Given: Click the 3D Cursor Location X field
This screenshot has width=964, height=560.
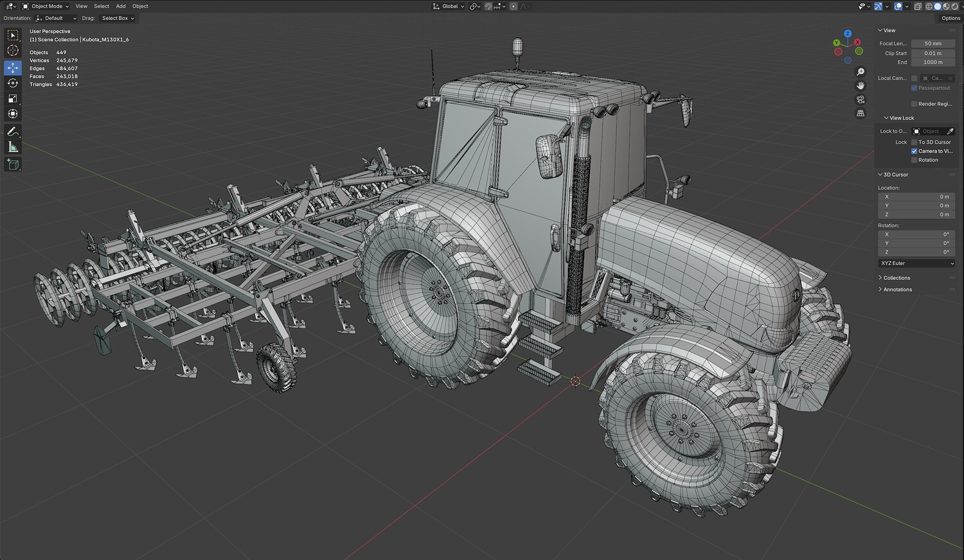Looking at the screenshot, I should point(916,197).
